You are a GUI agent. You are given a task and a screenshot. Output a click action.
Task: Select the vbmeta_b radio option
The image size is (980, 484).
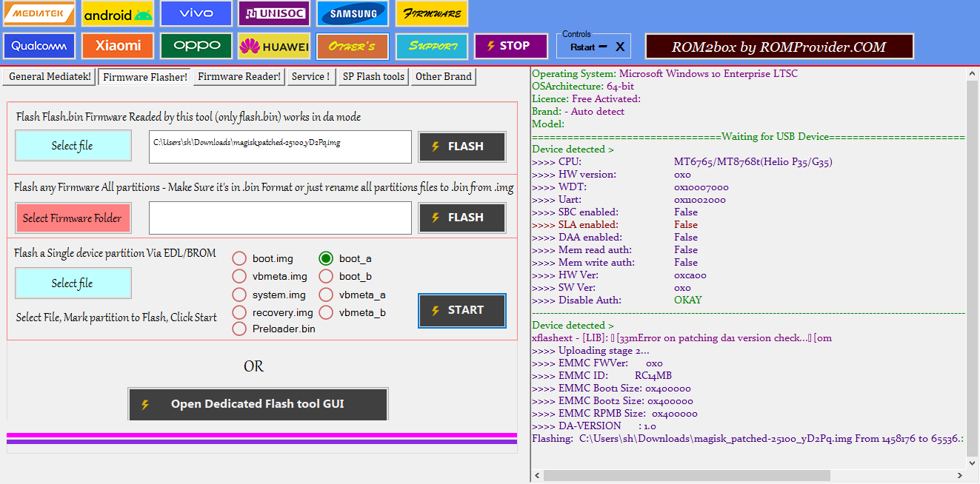[326, 312]
